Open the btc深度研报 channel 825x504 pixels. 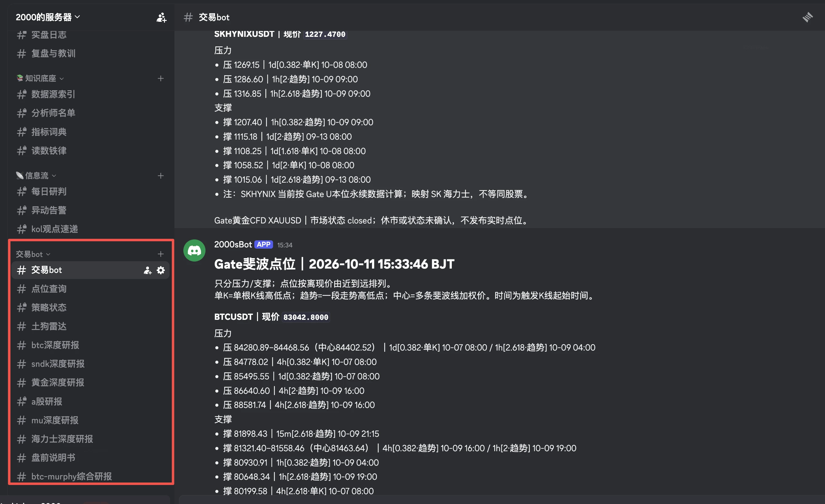pyautogui.click(x=90, y=345)
